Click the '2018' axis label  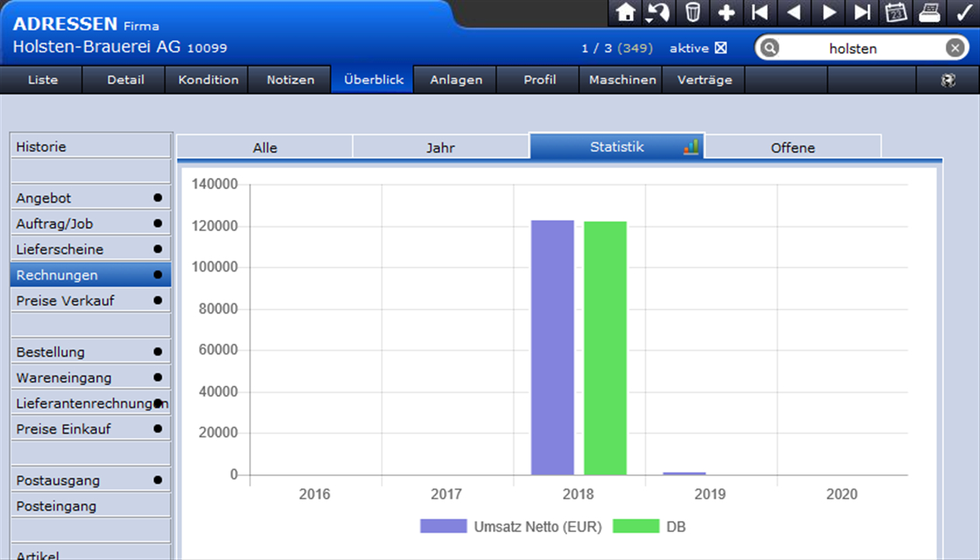[578, 494]
